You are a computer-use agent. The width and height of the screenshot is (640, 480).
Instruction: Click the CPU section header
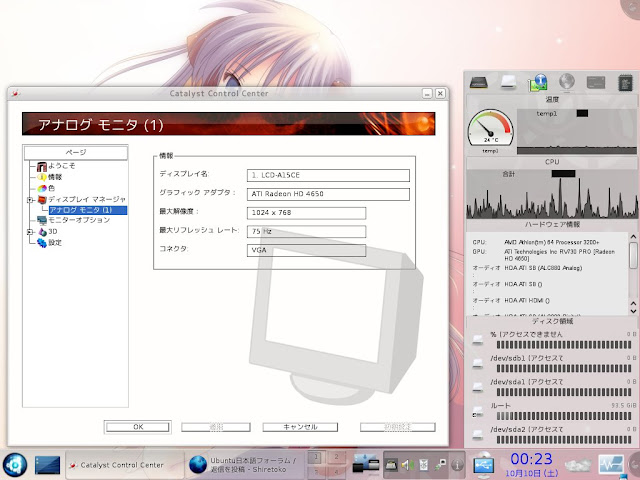(552, 162)
